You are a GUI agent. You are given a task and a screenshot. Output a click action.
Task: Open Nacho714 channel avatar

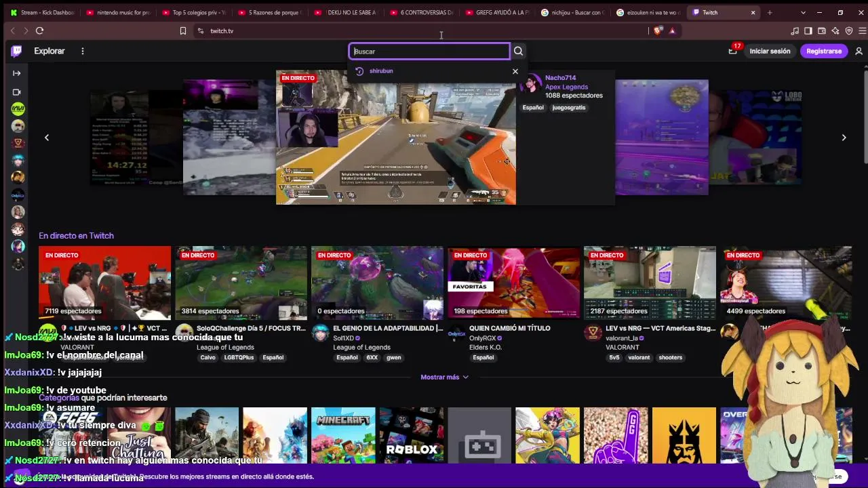[531, 84]
